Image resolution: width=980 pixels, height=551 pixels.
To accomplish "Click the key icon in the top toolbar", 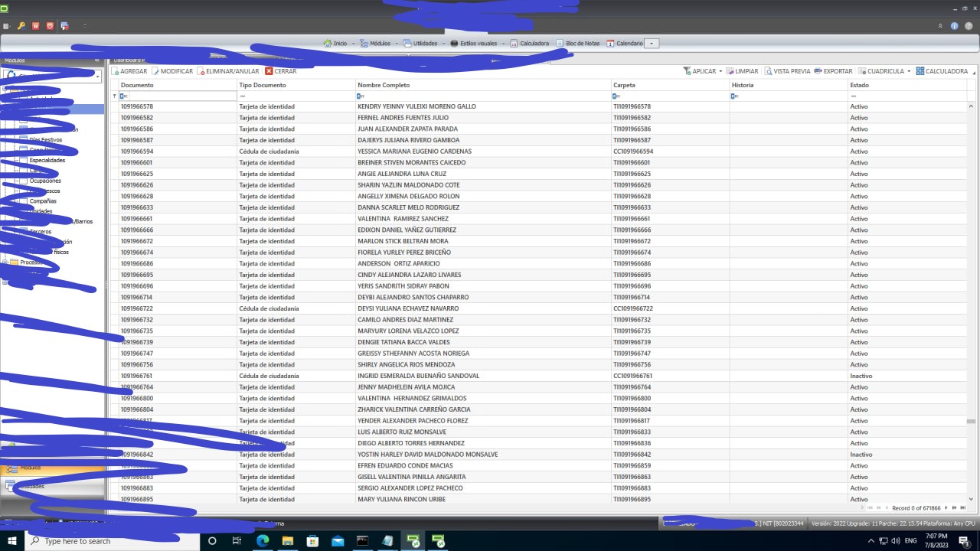I will (21, 26).
